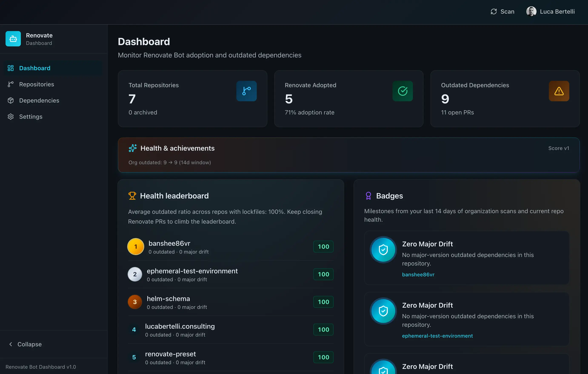Click the Renovate robot logo icon

click(x=13, y=39)
